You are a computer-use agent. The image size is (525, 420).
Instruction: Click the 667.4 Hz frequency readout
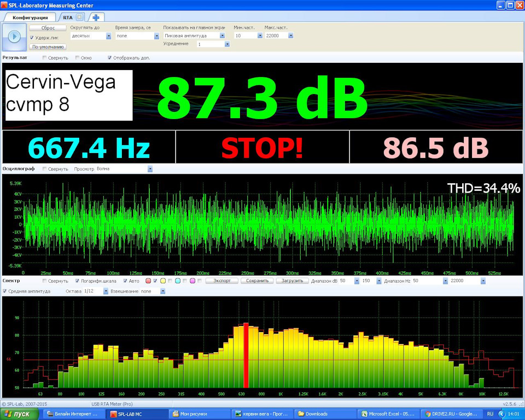[89, 147]
